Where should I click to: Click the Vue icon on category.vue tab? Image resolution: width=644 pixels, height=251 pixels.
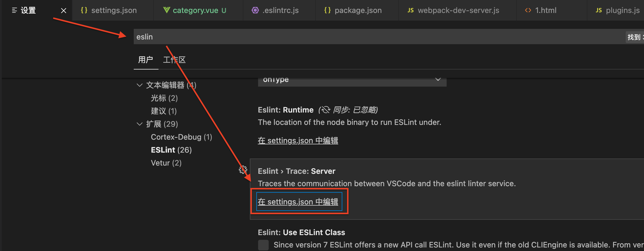click(x=167, y=10)
